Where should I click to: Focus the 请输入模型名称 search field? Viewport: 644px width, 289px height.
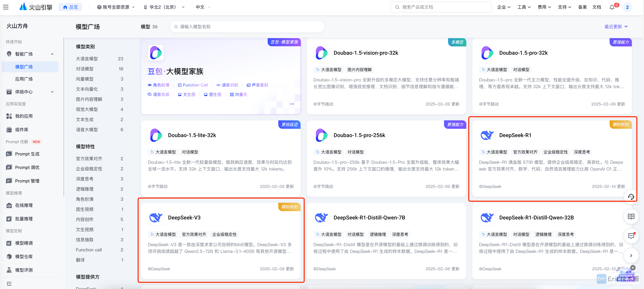pos(247,27)
